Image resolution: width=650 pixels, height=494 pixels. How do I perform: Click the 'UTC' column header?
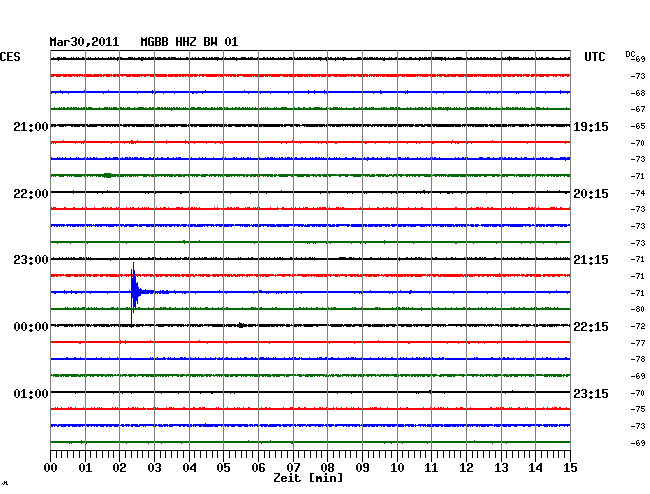coord(594,57)
